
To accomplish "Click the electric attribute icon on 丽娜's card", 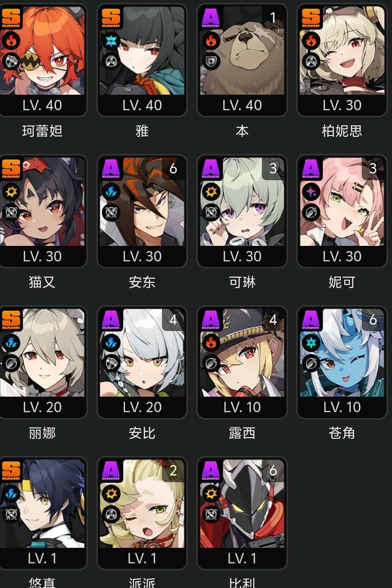I will (11, 342).
